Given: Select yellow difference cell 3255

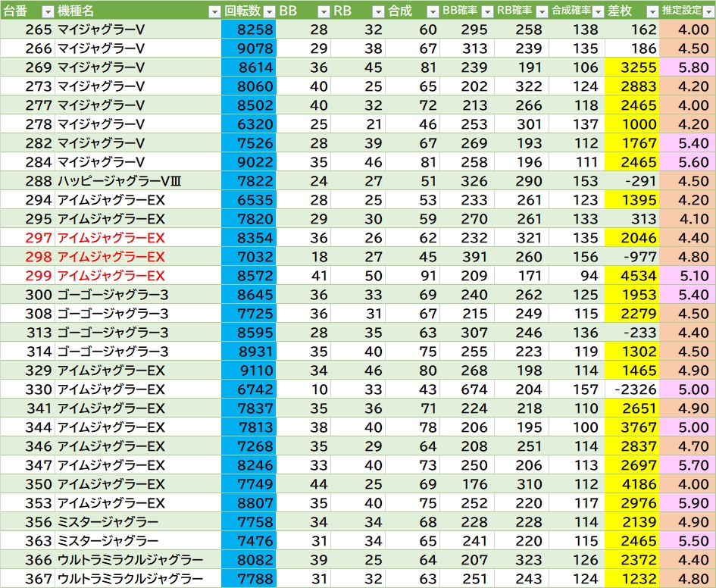Looking at the screenshot, I should tap(632, 67).
